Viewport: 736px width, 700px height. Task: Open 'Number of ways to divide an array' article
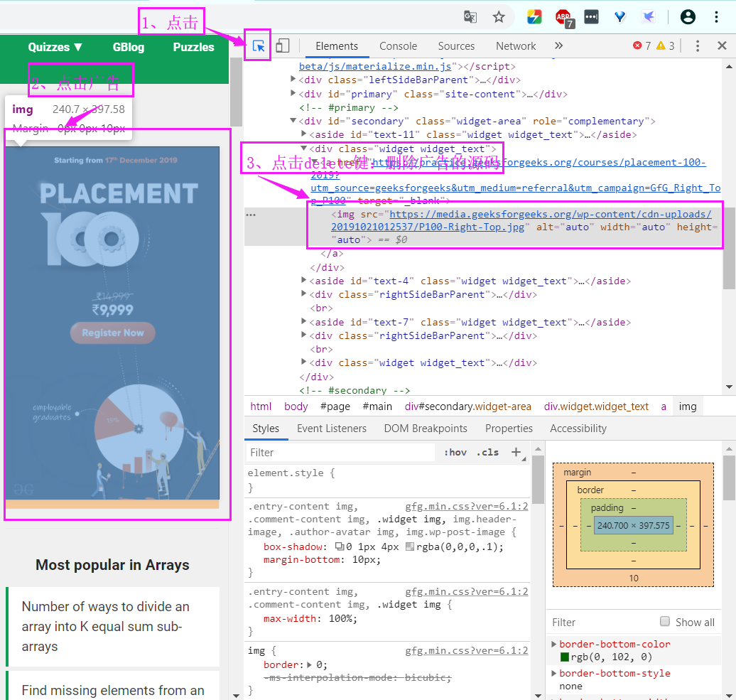pos(106,626)
